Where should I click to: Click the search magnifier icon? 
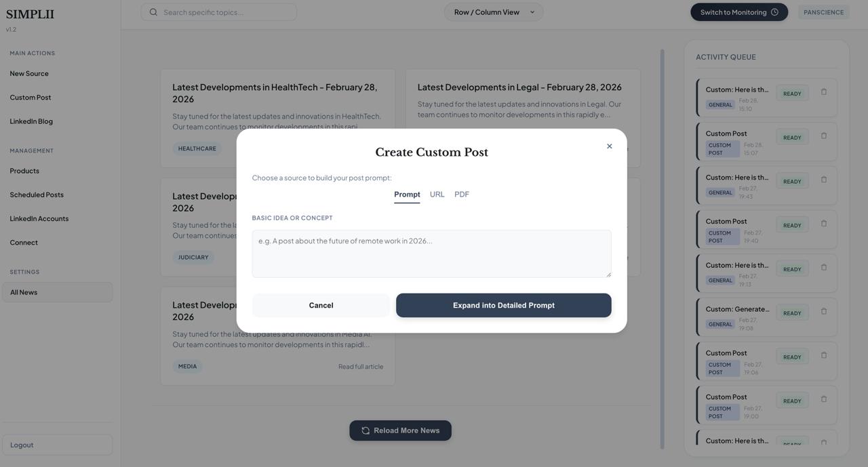tap(153, 12)
